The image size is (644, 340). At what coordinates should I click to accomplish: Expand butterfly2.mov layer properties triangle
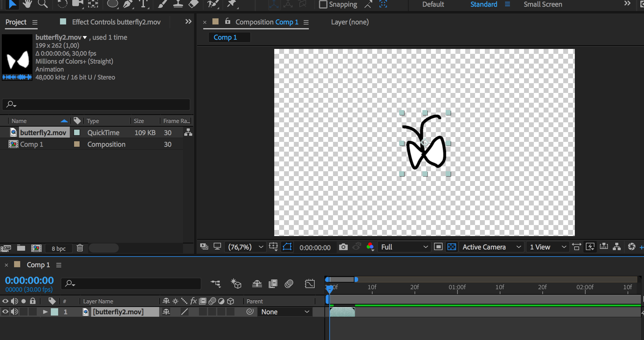(45, 312)
